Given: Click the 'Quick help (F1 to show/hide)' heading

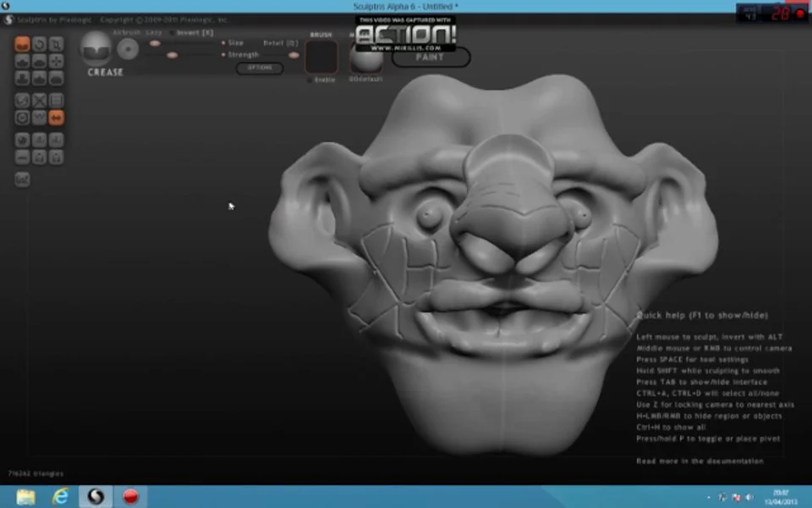Looking at the screenshot, I should pyautogui.click(x=702, y=315).
